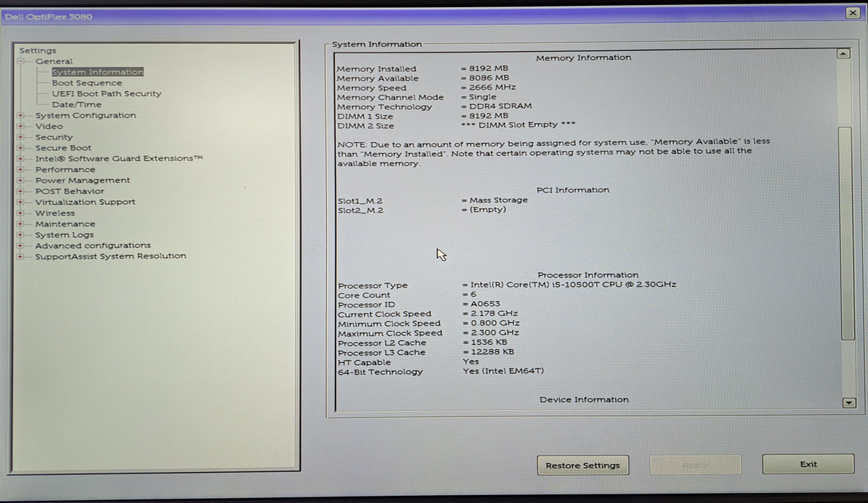Select SupportAssist System Resolution label
Viewport: 868px width, 503px height.
111,256
